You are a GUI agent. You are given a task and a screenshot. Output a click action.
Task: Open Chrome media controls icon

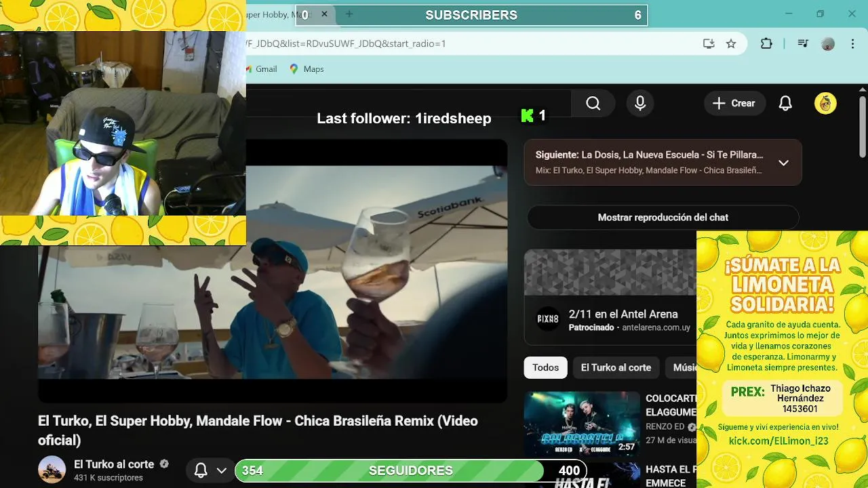pyautogui.click(x=803, y=43)
